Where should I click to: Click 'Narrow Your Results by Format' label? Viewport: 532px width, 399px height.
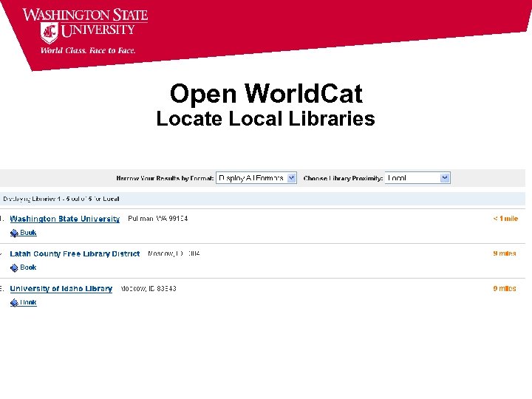click(x=165, y=178)
